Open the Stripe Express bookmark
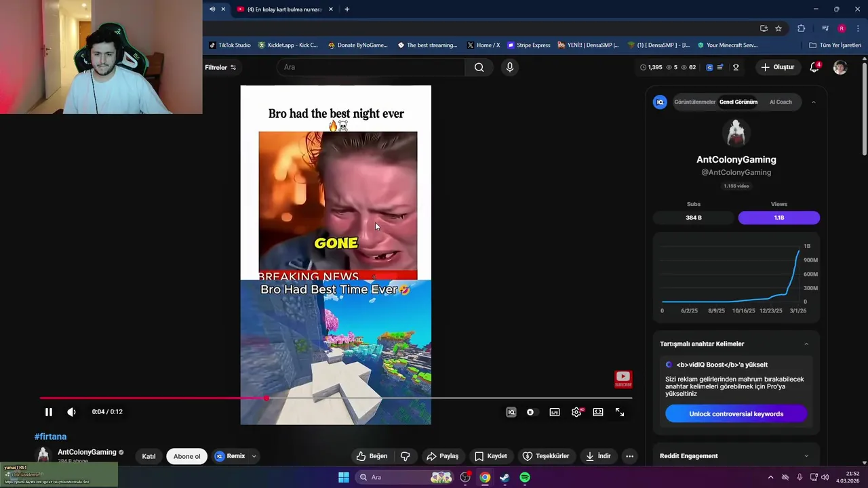 (x=529, y=45)
